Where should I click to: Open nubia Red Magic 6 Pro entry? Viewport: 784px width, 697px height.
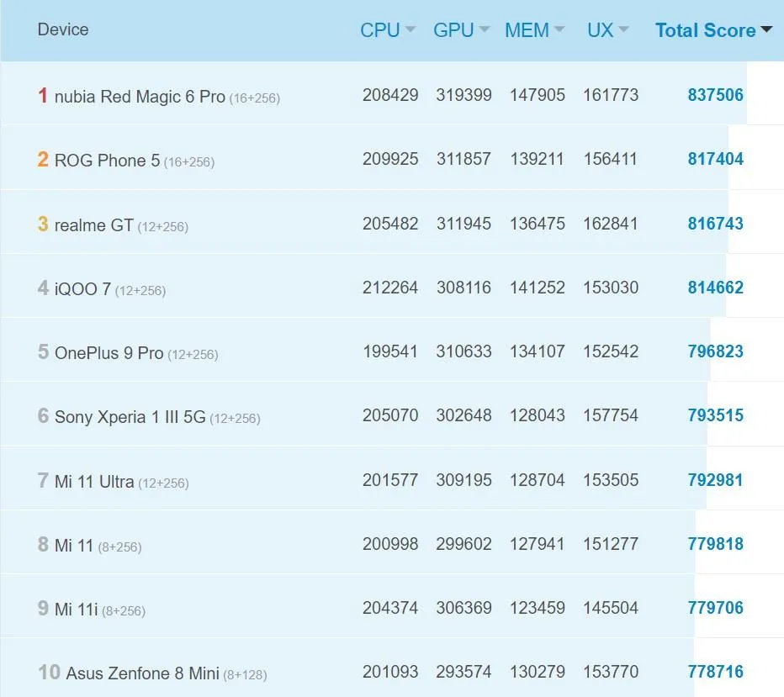[140, 97]
